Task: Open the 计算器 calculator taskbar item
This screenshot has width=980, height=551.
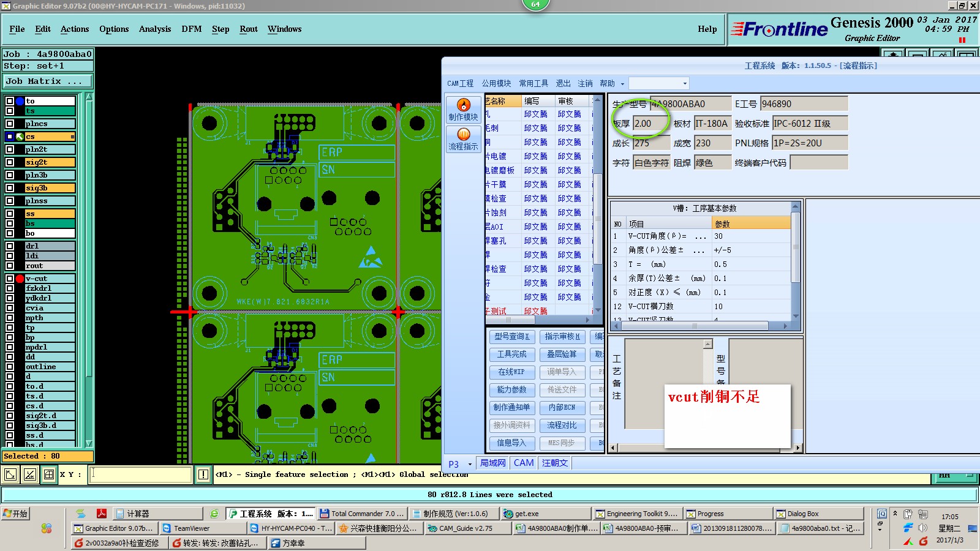Action: (x=158, y=514)
